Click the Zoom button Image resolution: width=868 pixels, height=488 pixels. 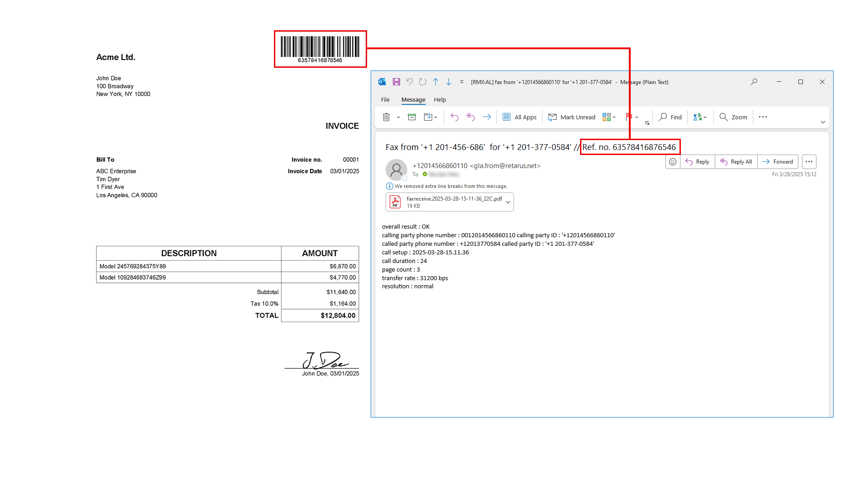[733, 117]
